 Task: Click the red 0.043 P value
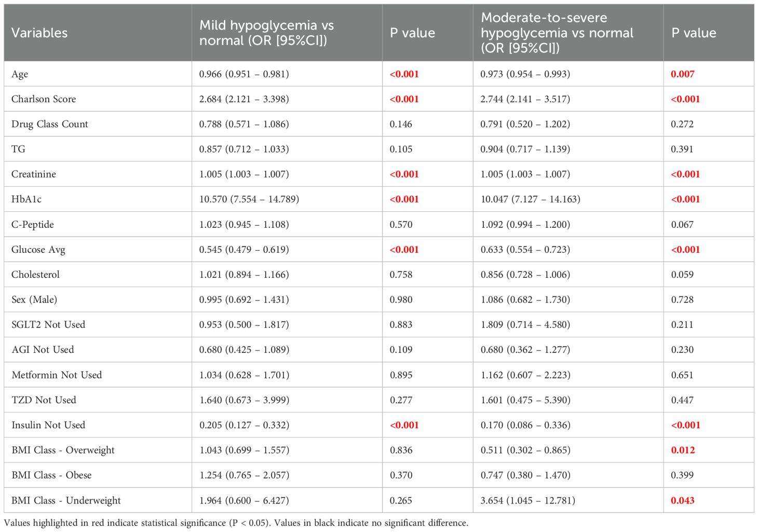[x=682, y=500]
